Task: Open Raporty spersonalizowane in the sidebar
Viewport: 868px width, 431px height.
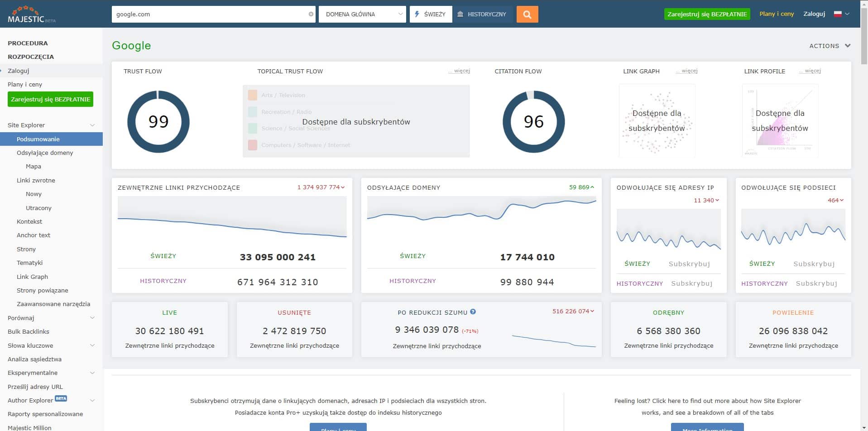Action: click(45, 414)
